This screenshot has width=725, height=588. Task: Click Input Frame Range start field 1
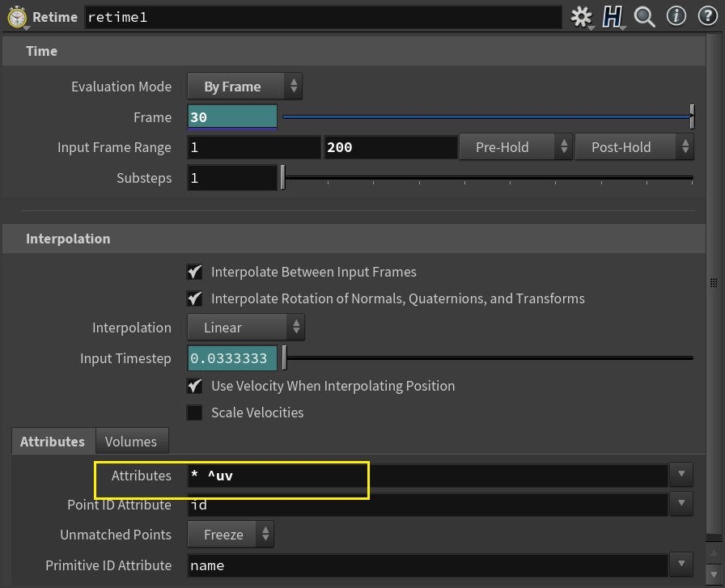pyautogui.click(x=254, y=147)
